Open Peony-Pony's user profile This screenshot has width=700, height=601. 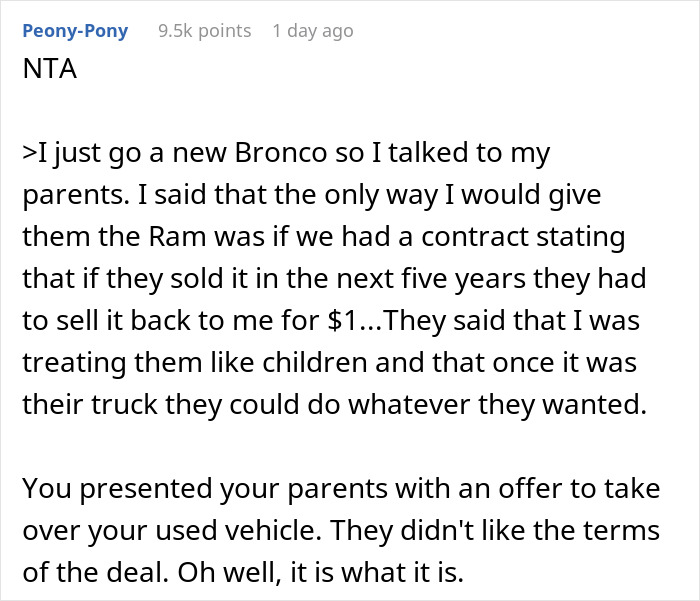(x=74, y=31)
